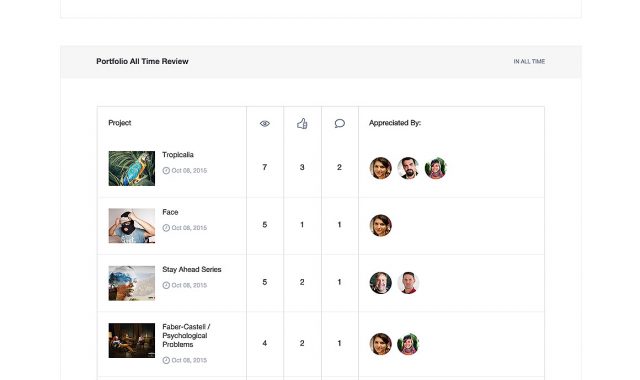Select third avatar in Tropicalia row
The height and width of the screenshot is (380, 640).
(436, 168)
